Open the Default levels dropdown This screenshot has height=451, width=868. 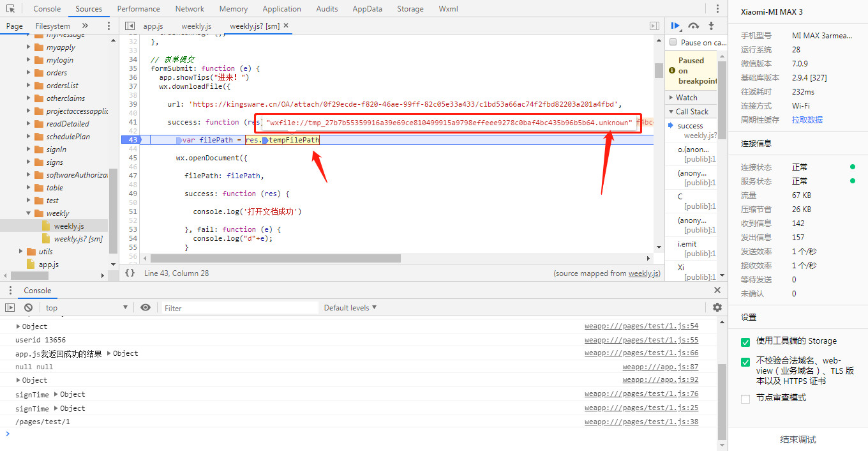click(x=350, y=308)
